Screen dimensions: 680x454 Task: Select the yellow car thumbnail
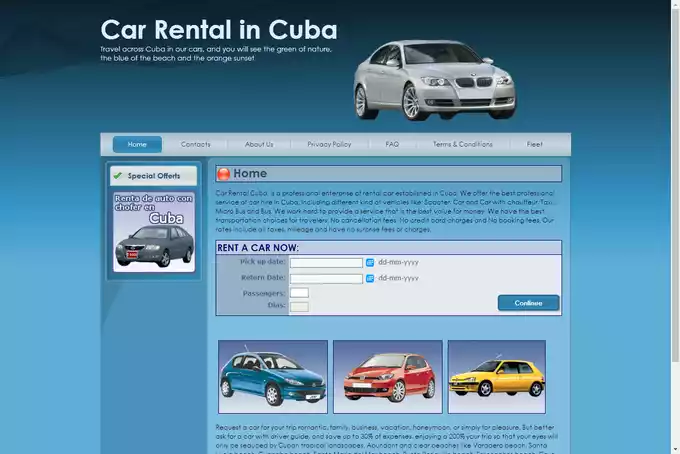coord(496,377)
